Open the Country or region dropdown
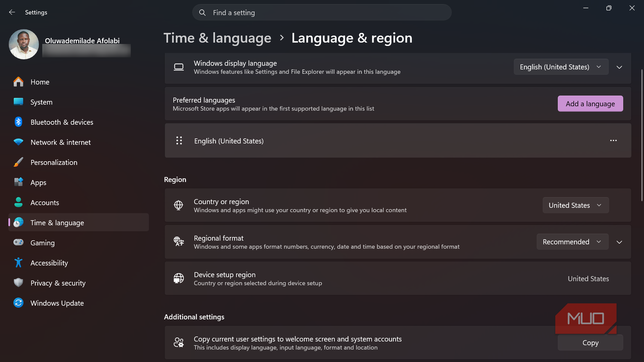This screenshot has width=644, height=362. 576,205
